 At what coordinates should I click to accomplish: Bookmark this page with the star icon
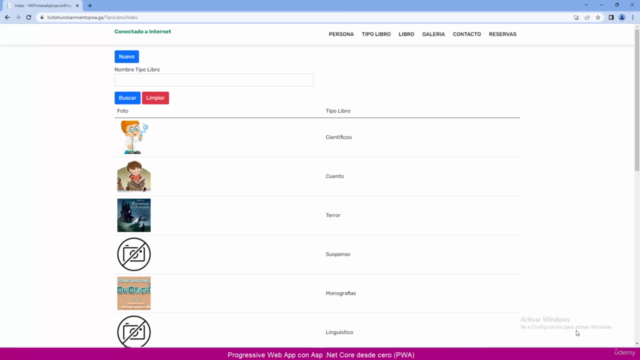click(598, 18)
